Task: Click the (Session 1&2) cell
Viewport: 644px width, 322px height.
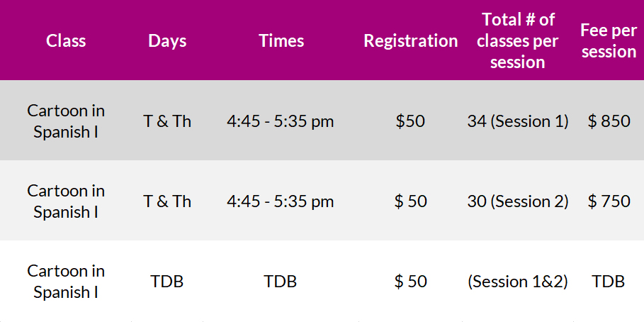Action: coord(518,282)
